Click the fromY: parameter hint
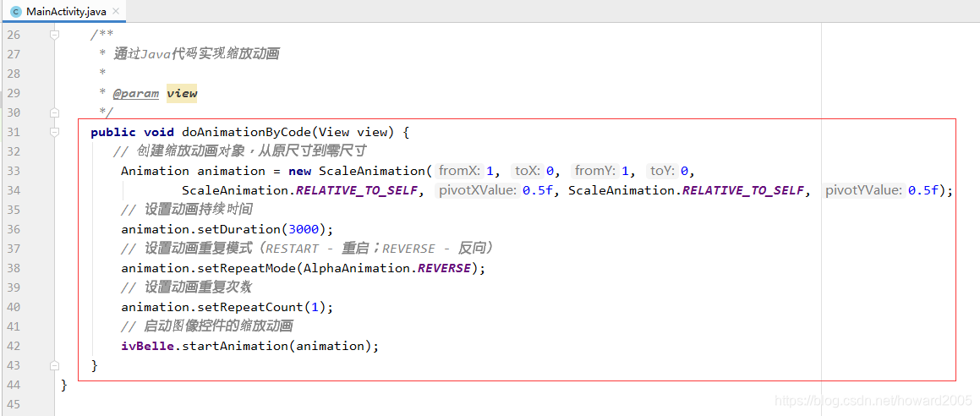Screen dimensions: 980x416 coord(595,171)
